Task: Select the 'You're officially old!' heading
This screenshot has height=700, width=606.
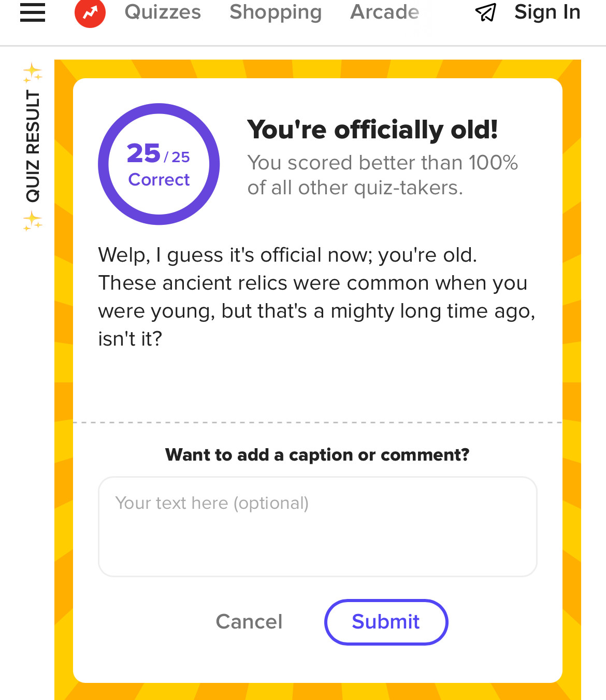Action: pyautogui.click(x=372, y=130)
